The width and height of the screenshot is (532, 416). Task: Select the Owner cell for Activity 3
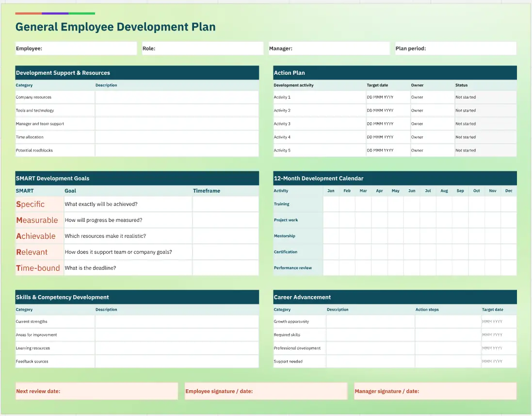432,124
